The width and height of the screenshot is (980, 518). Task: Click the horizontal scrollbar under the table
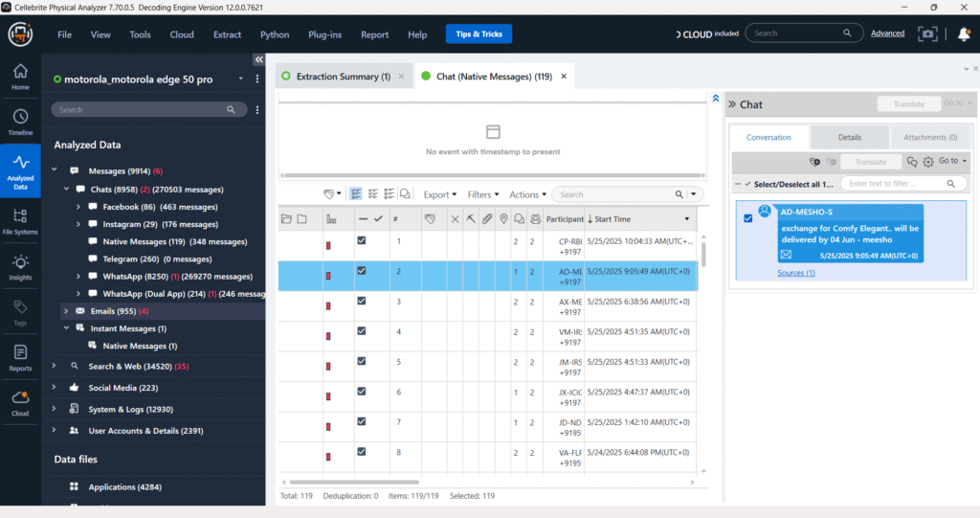tap(354, 482)
